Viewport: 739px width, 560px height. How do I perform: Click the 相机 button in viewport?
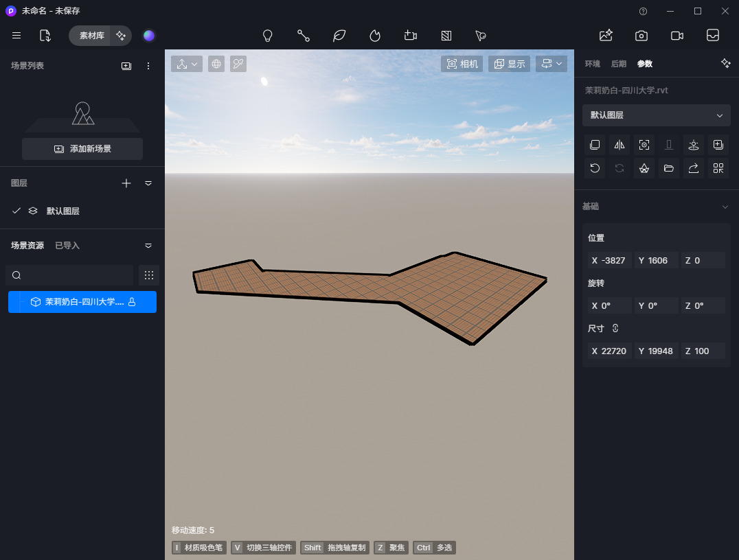tap(462, 64)
